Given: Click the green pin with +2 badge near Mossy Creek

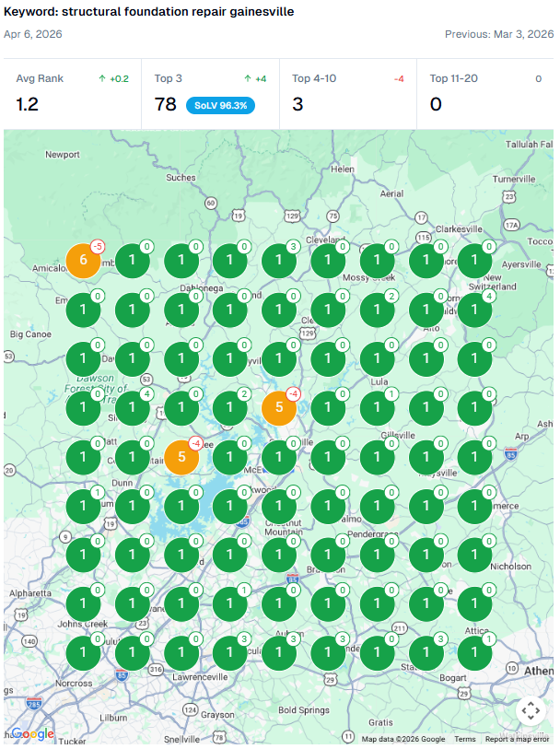Looking at the screenshot, I should tap(377, 310).
